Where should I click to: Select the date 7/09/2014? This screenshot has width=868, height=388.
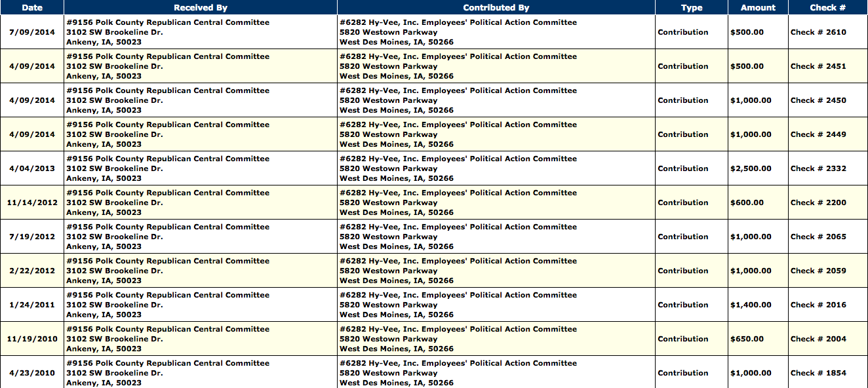tap(32, 32)
